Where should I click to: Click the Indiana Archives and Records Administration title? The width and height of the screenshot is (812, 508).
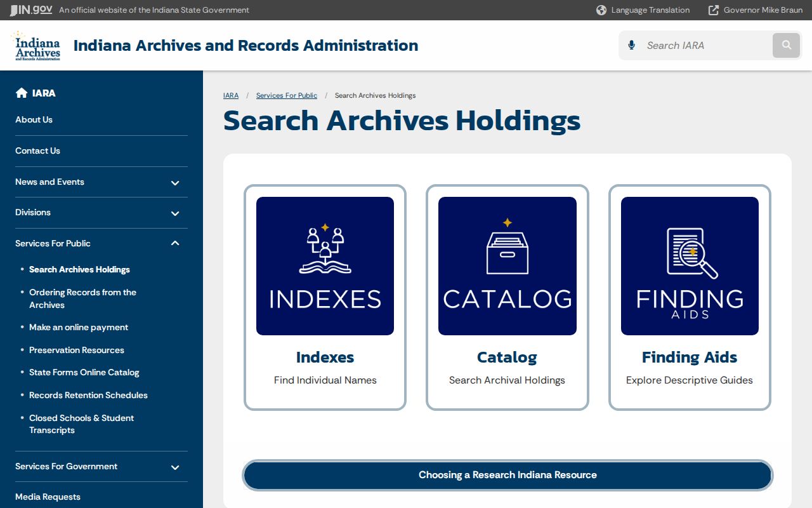pos(246,46)
